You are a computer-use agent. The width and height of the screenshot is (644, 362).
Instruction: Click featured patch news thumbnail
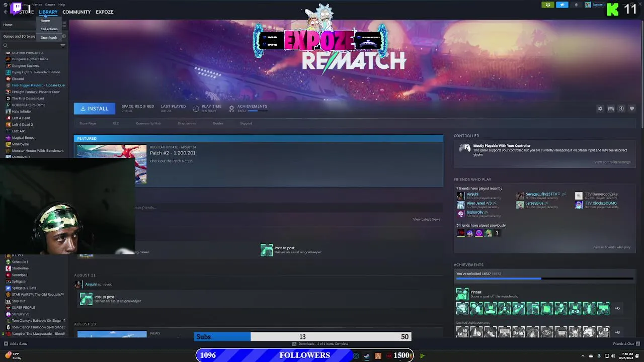[112, 164]
